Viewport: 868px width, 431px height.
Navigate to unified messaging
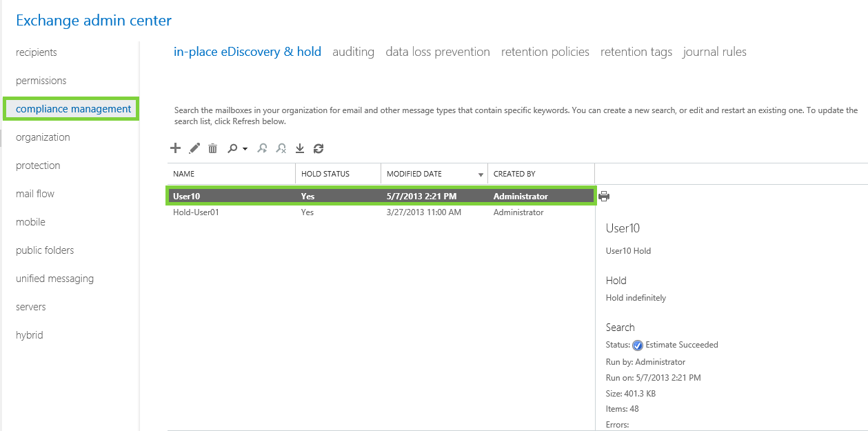tap(54, 279)
